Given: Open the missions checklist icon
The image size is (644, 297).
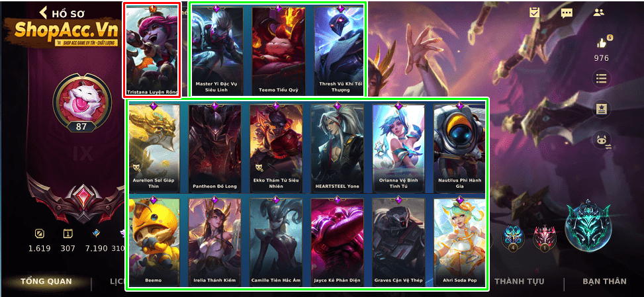Looking at the screenshot, I should click(534, 13).
